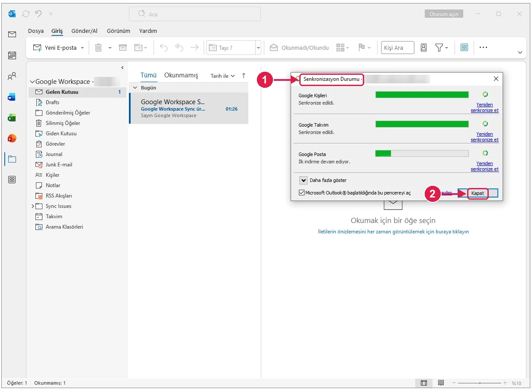Open the Google Workspace Sync email
Image resolution: width=532 pixels, height=392 pixels.
pos(189,108)
